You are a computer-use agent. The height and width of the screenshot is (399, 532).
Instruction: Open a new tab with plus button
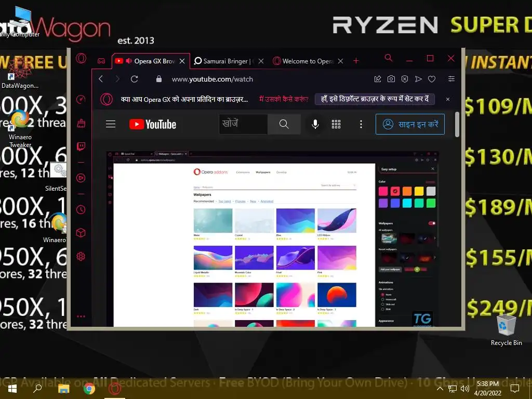[356, 61]
